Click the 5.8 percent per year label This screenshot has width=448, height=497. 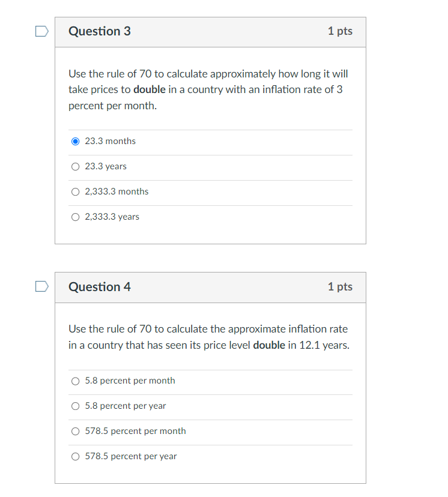(126, 406)
